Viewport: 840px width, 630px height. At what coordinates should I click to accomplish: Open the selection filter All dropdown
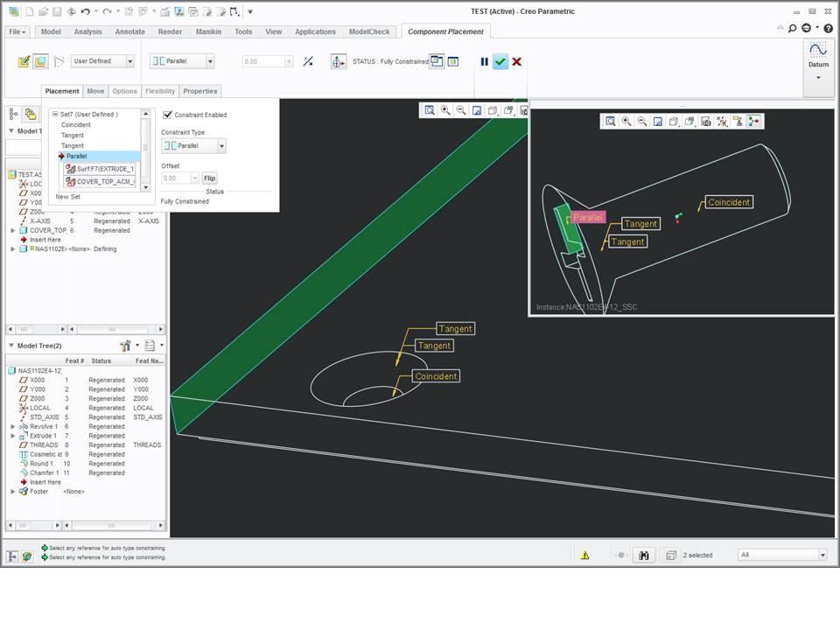(822, 555)
